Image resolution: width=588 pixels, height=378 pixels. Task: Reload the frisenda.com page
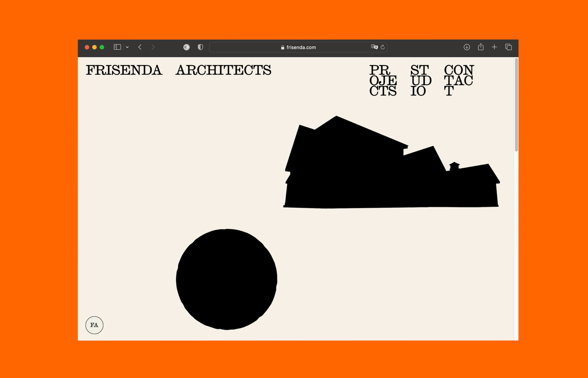pyautogui.click(x=382, y=47)
